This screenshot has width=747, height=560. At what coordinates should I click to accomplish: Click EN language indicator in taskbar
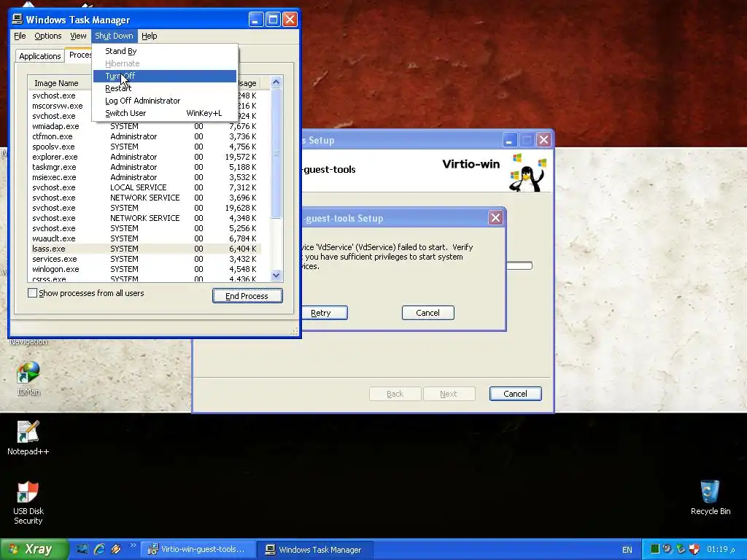[627, 550]
